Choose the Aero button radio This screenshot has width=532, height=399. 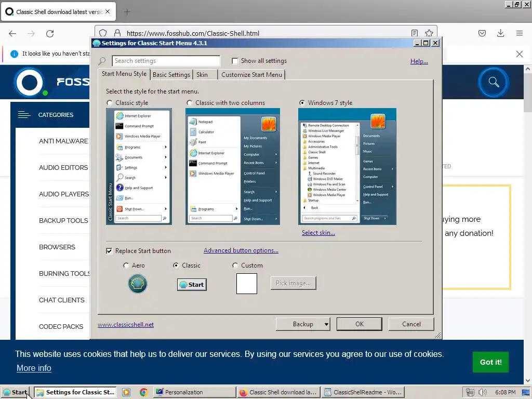point(126,265)
